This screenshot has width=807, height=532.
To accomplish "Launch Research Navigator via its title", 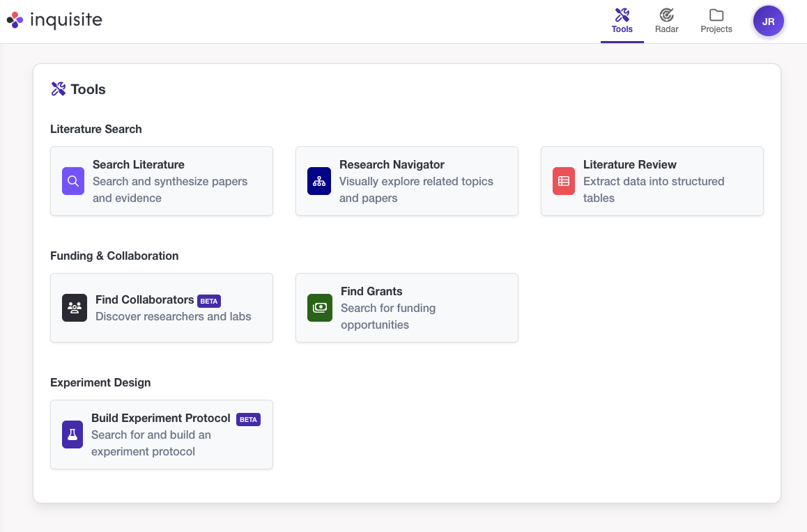I will [392, 164].
